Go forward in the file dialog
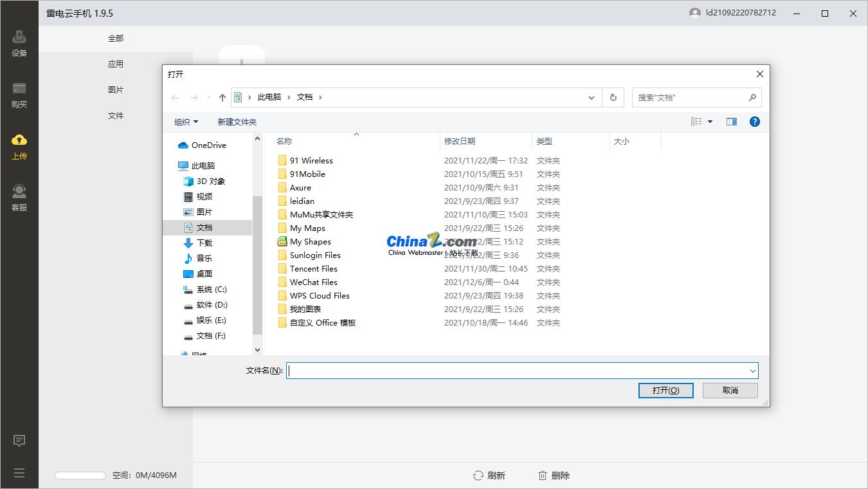 (x=194, y=98)
